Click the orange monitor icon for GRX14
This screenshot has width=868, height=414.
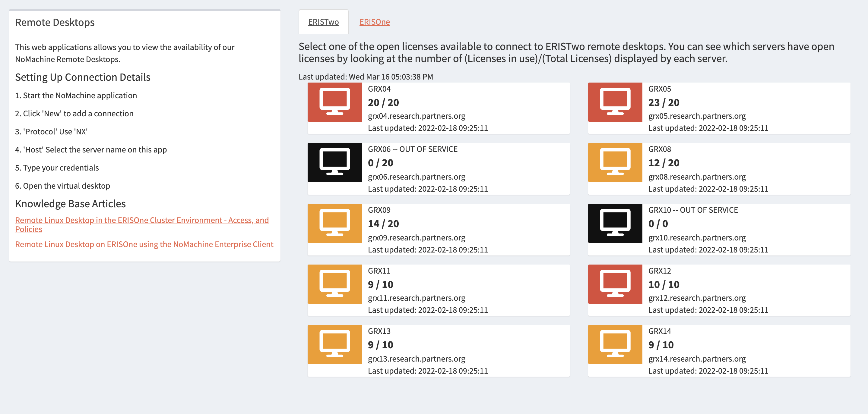(615, 344)
